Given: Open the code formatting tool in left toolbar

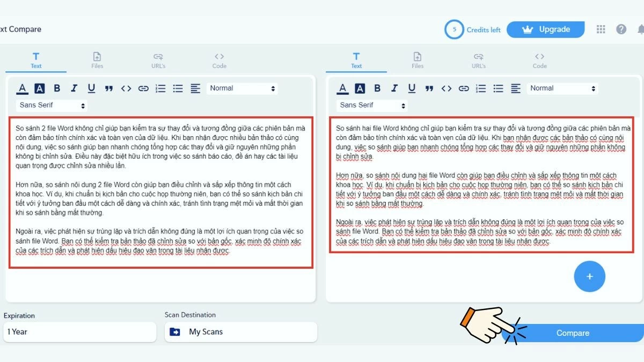Looking at the screenshot, I should pyautogui.click(x=126, y=88).
